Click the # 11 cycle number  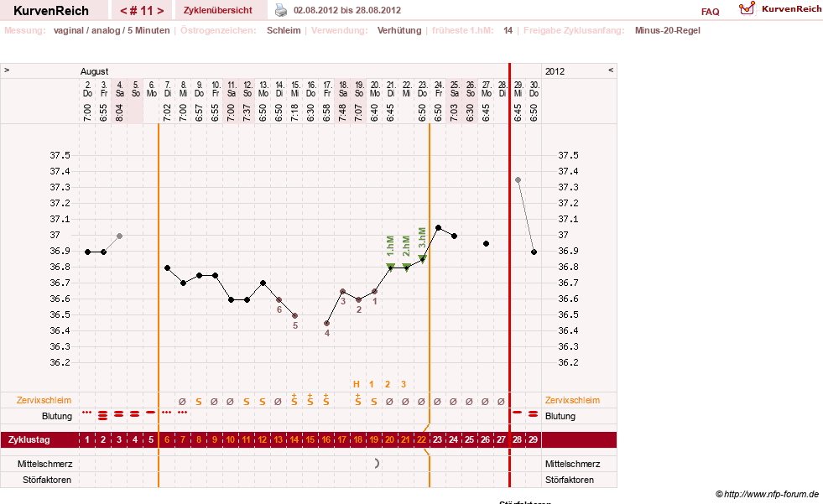click(141, 11)
